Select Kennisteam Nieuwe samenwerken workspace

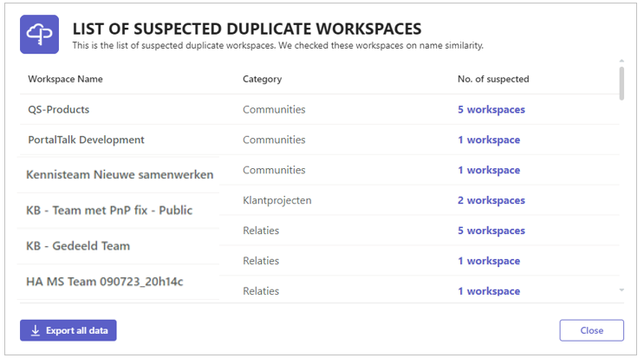coord(120,174)
